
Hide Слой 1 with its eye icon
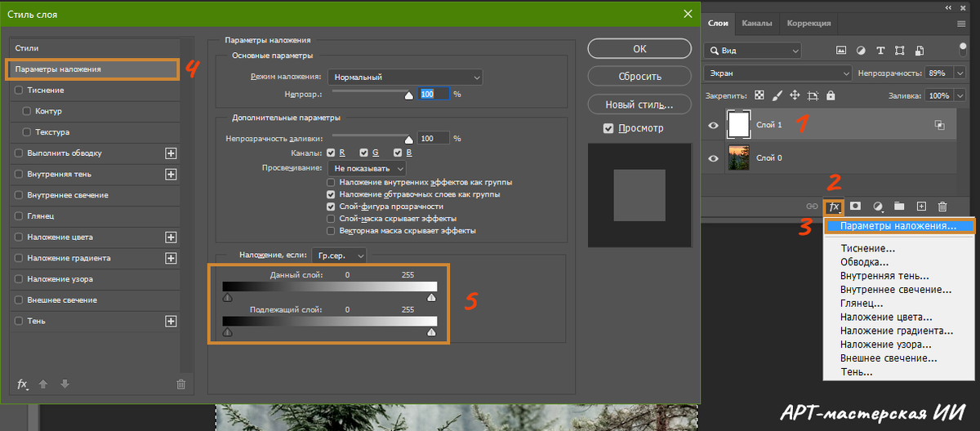click(x=714, y=125)
